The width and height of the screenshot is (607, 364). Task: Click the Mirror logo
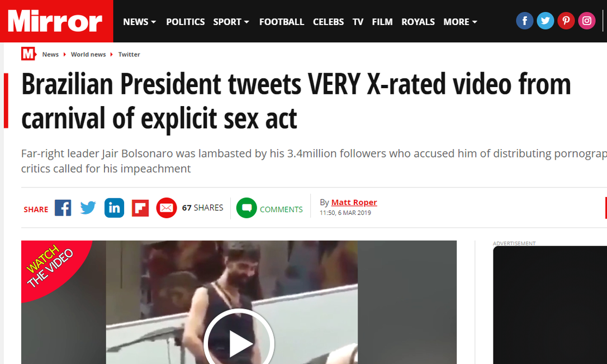[56, 21]
